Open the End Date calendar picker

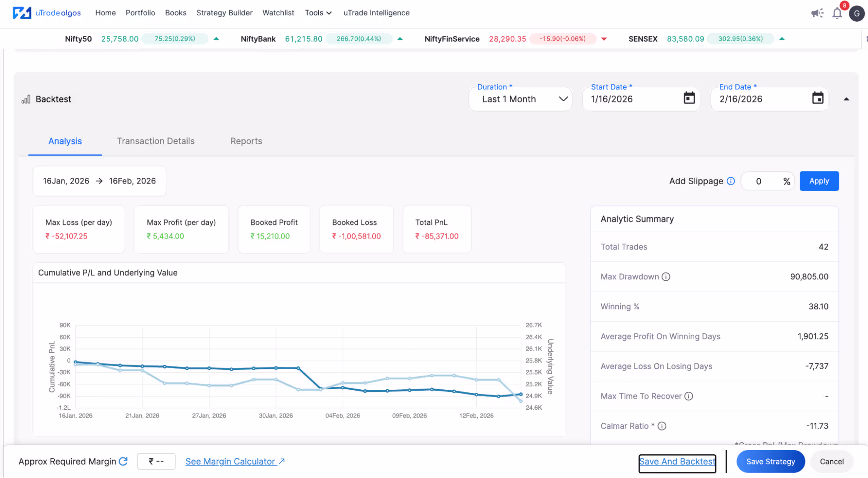[818, 98]
